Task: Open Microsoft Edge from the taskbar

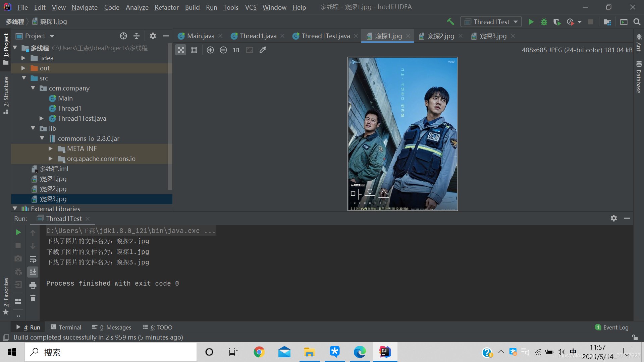Action: 360,352
